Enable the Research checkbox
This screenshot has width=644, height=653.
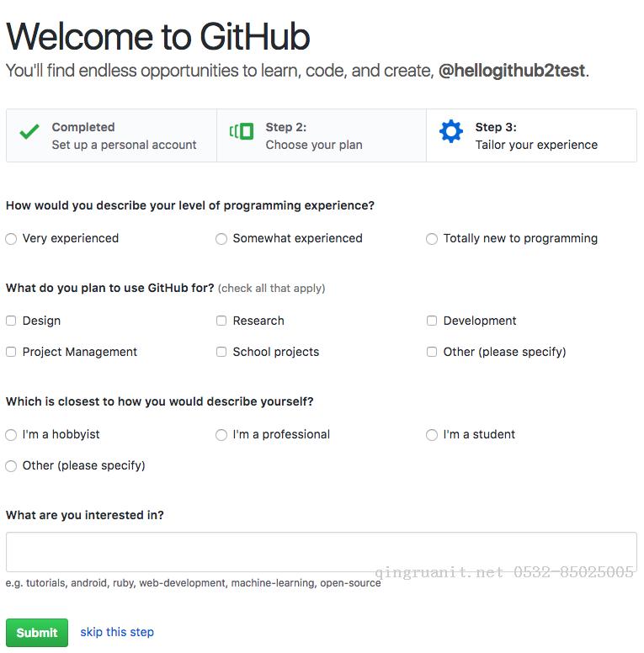click(221, 321)
